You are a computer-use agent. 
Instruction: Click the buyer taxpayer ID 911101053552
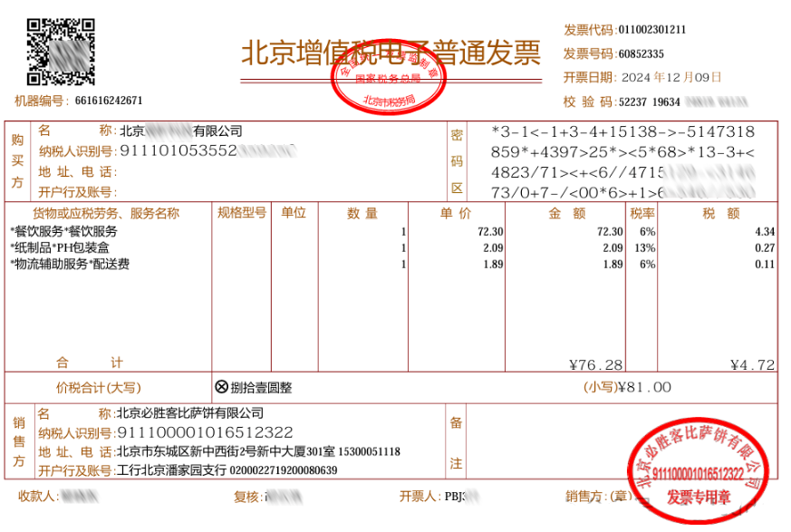click(x=178, y=150)
